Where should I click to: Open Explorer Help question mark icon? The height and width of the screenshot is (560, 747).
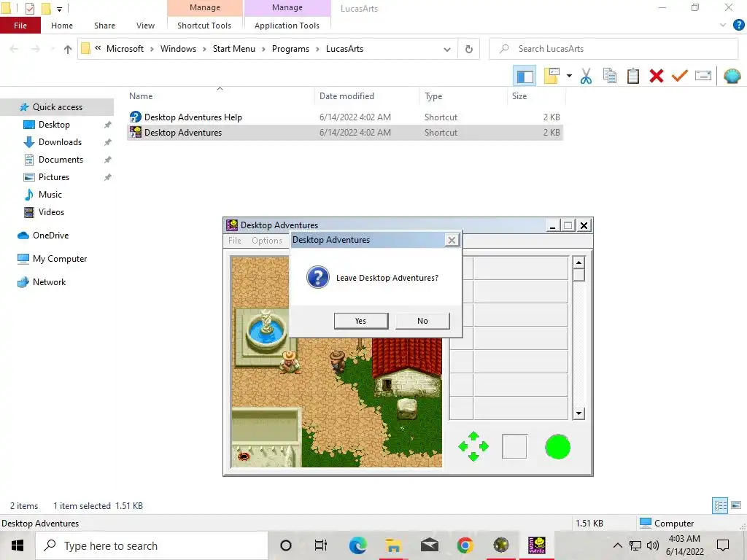point(738,26)
